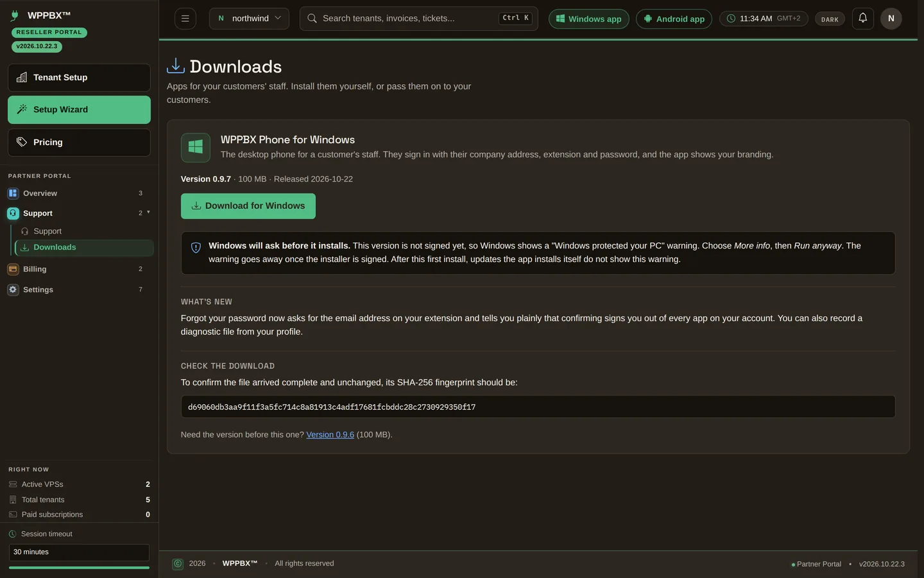Click the Tenant Setup building icon
Viewport: 924px width, 578px height.
[22, 78]
